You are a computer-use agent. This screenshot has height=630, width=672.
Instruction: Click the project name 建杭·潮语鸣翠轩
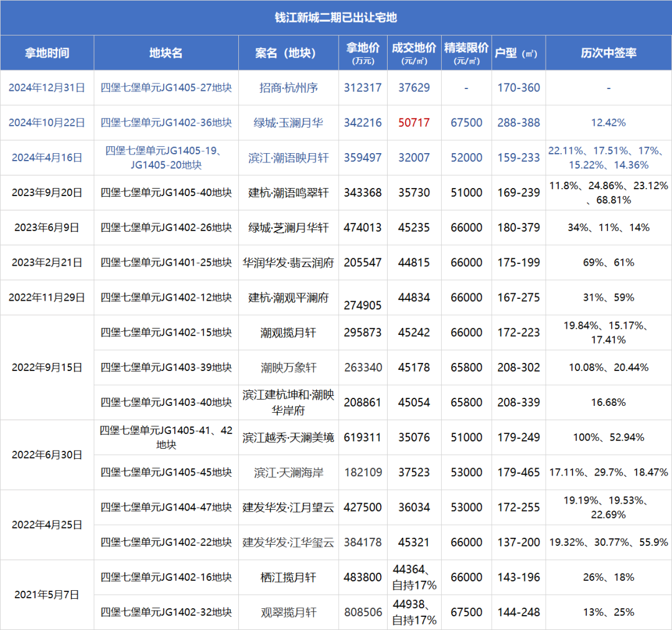(x=289, y=192)
